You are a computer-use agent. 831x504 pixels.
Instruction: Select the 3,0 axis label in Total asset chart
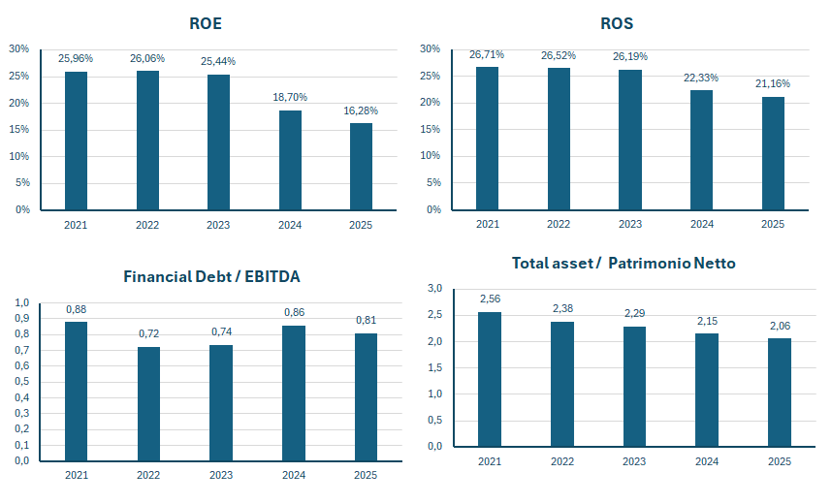[434, 289]
